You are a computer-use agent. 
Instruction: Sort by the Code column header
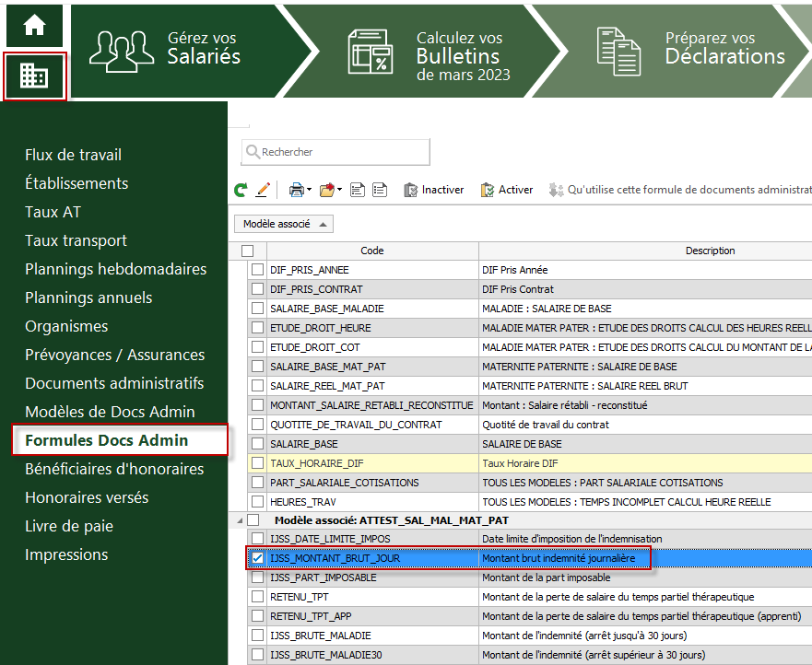click(372, 251)
